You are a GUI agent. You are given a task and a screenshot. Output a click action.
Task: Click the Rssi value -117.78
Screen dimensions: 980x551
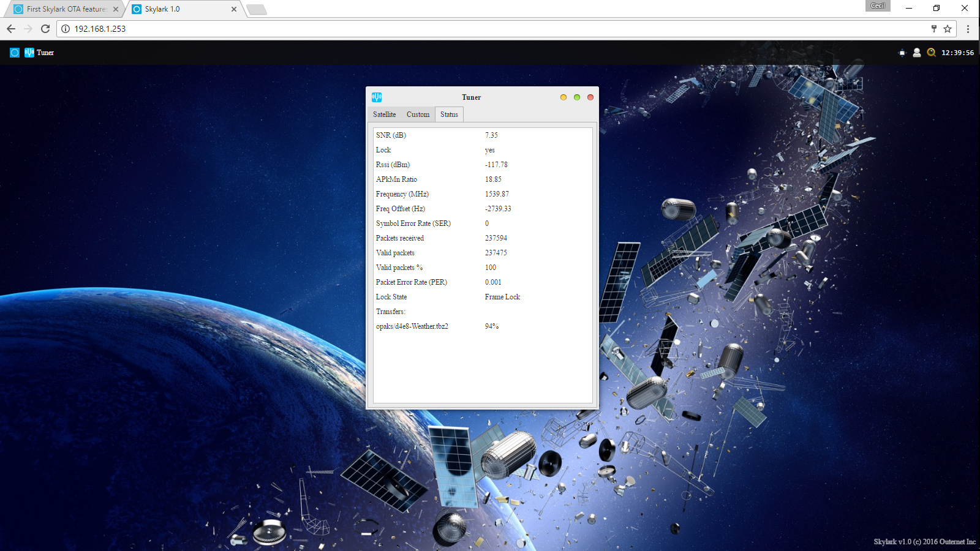496,165
